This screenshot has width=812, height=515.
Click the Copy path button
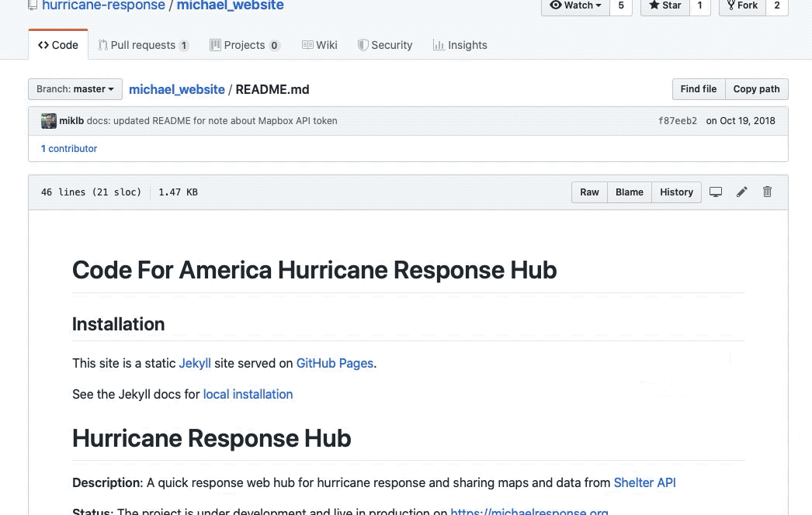coord(757,89)
